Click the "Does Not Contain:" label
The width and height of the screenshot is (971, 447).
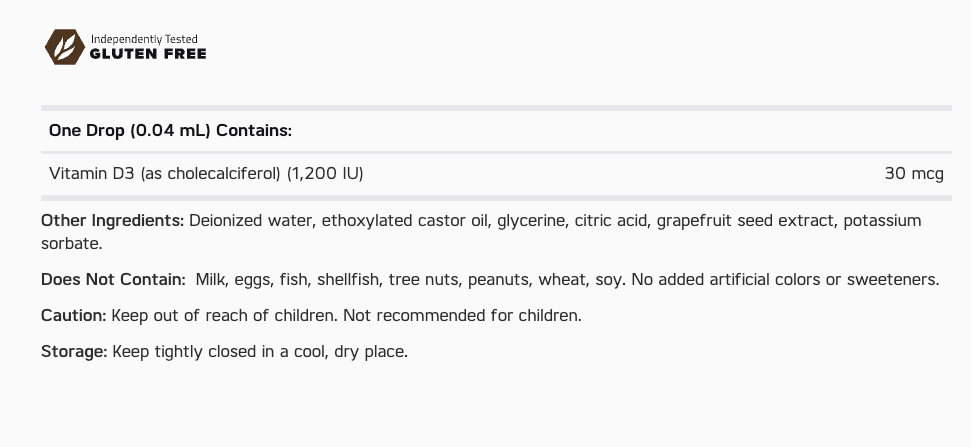click(113, 279)
